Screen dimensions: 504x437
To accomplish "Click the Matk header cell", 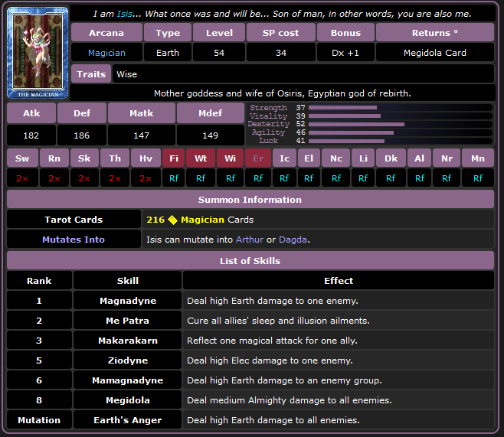I will (x=142, y=113).
